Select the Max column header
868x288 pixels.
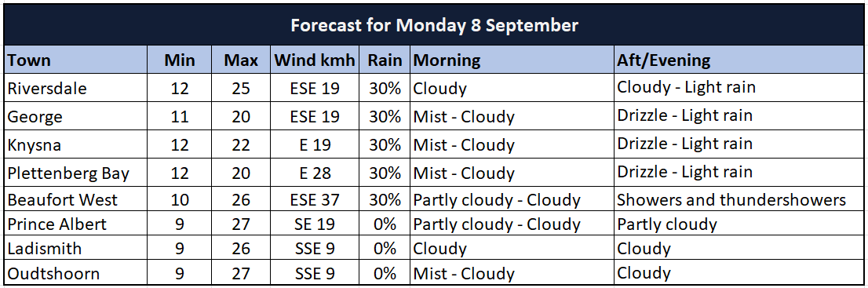pyautogui.click(x=241, y=60)
